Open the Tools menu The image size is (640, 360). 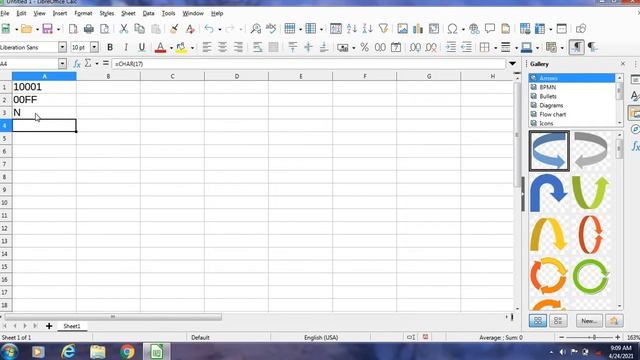[x=168, y=13]
